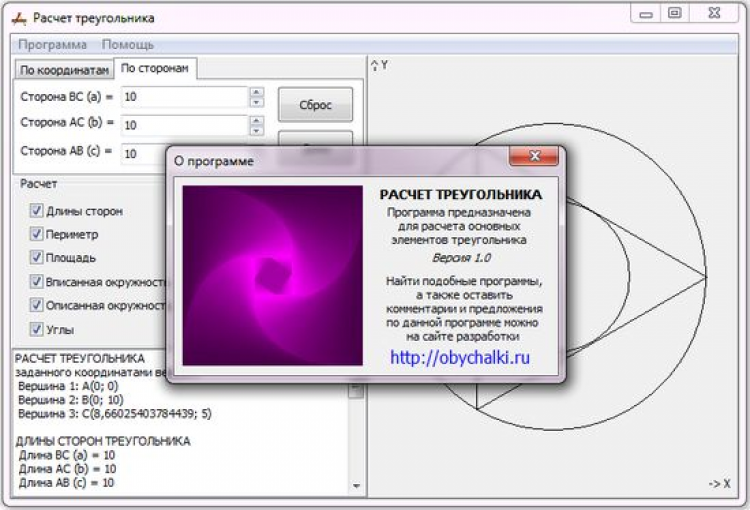
Task: Minimize the Расчет треугольника window
Action: tap(646, 14)
